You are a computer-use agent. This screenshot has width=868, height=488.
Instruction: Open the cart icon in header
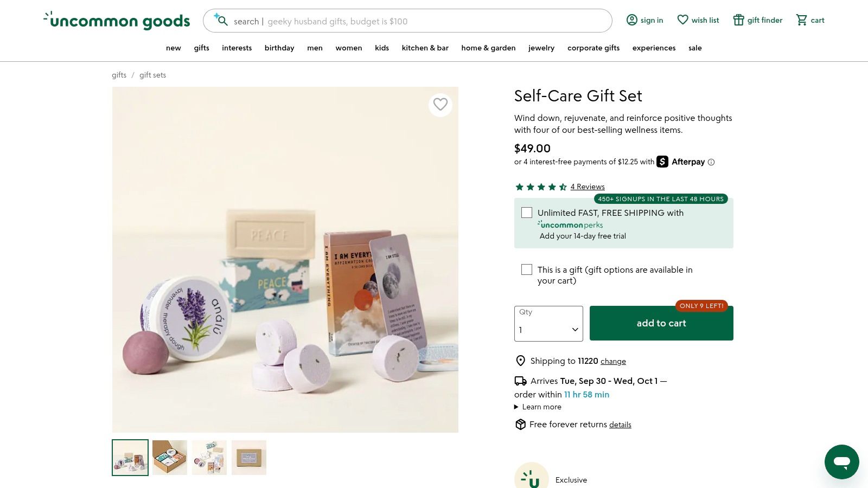801,20
